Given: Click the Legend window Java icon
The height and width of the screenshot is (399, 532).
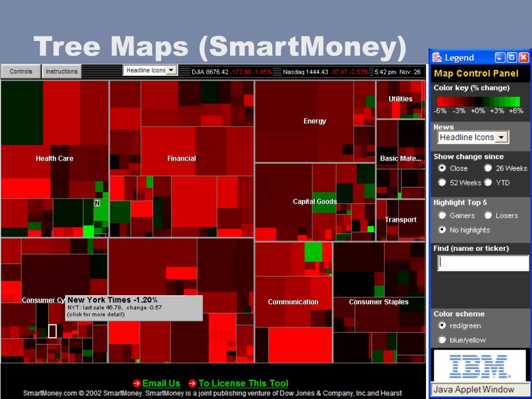Looking at the screenshot, I should pos(437,57).
